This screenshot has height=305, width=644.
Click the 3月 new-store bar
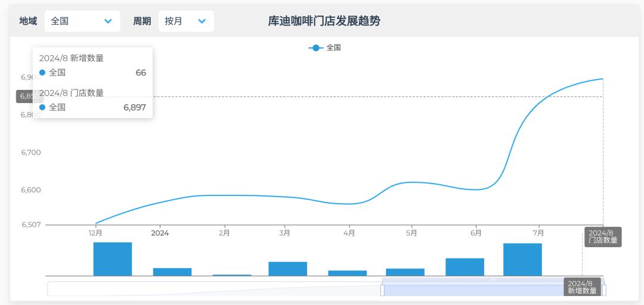point(287,269)
